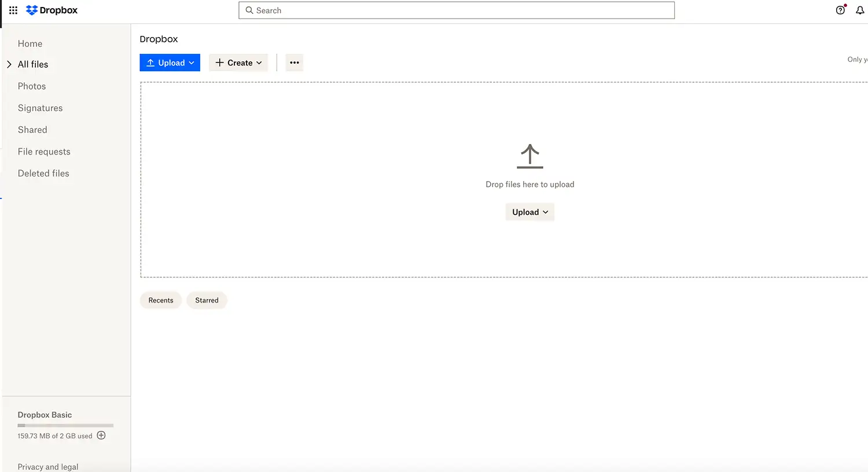Open the Create dropdown menu
Image resolution: width=868 pixels, height=472 pixels.
tap(238, 62)
